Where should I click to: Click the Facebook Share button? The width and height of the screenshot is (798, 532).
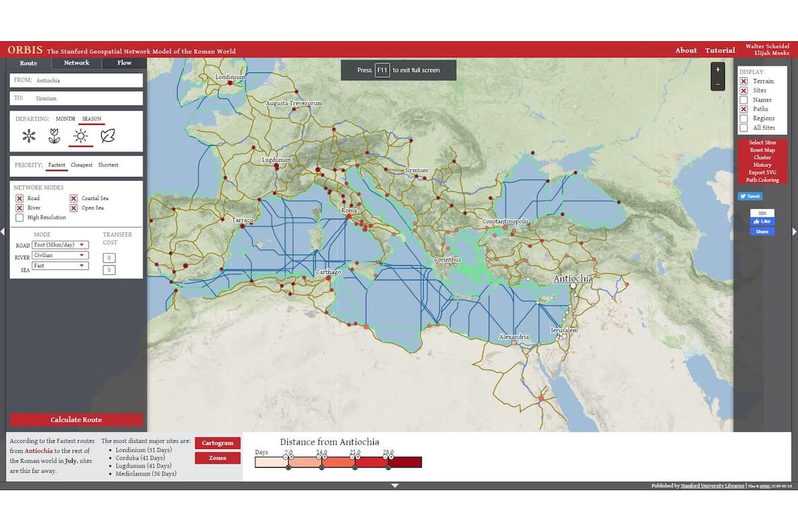(761, 231)
